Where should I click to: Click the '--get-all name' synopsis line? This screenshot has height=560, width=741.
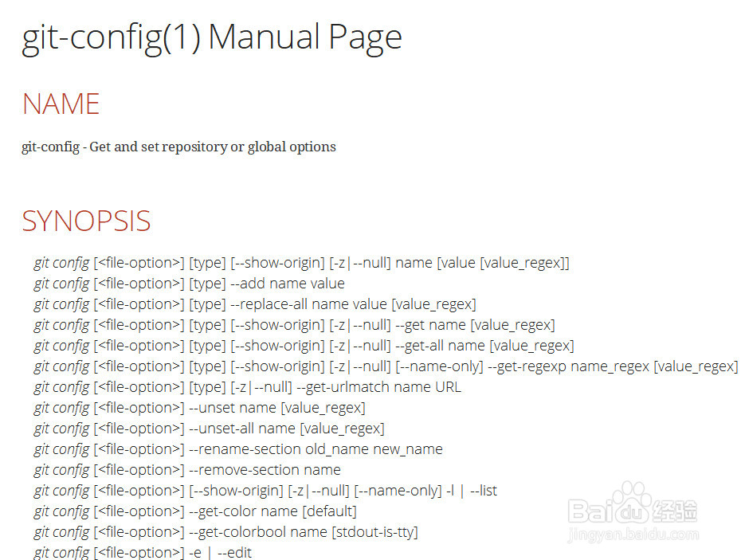pyautogui.click(x=304, y=346)
